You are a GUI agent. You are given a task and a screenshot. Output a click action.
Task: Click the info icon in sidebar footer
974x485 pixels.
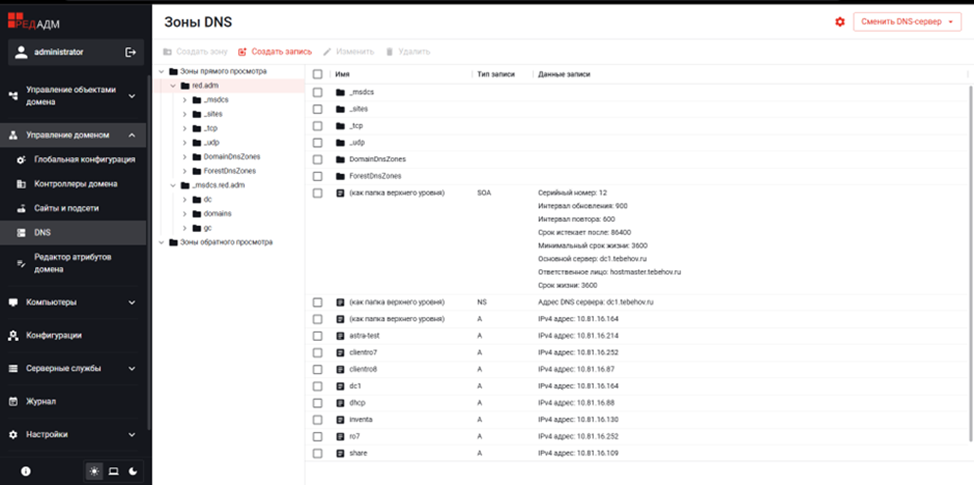[x=26, y=470]
